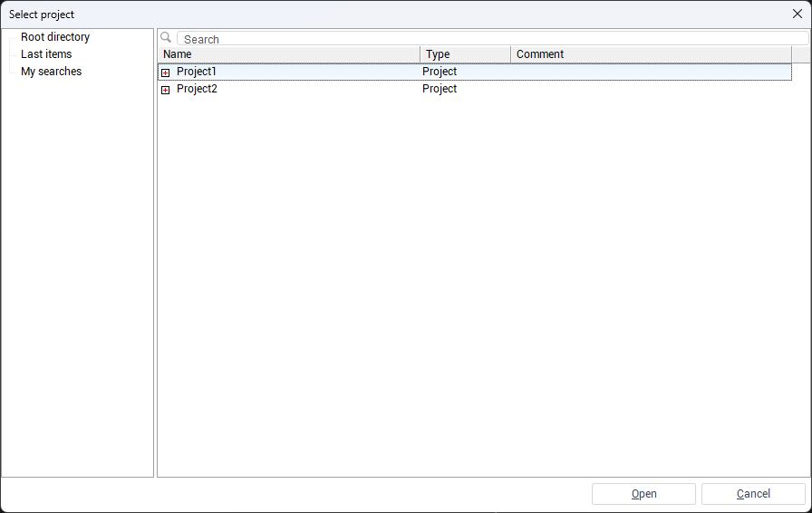Expand the Project1 tree node
The image size is (812, 513).
[x=165, y=73]
